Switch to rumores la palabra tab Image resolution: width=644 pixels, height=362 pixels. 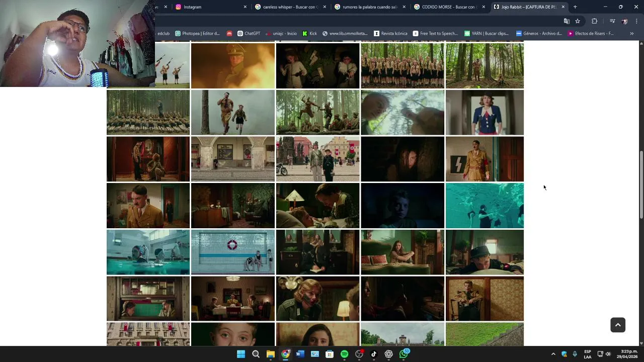pyautogui.click(x=369, y=7)
